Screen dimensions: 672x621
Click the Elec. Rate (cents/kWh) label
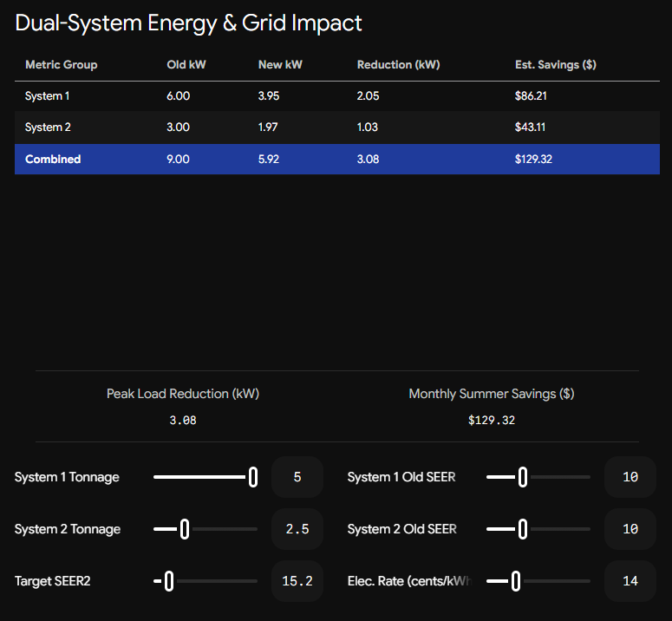pyautogui.click(x=409, y=581)
